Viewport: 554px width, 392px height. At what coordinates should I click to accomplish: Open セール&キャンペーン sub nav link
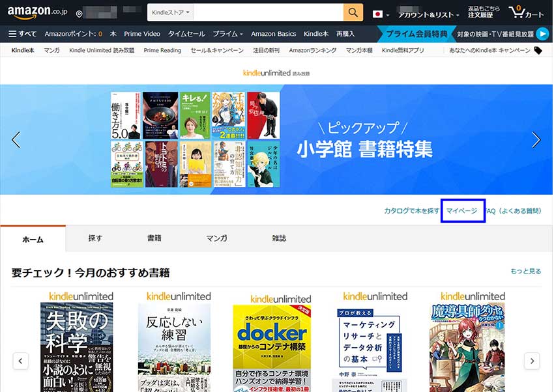click(217, 50)
